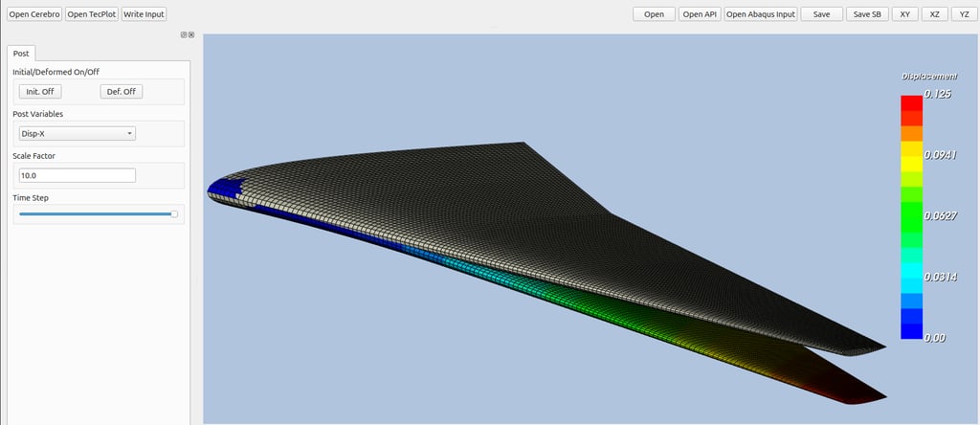Click the legend value '0.0941'
The image size is (980, 425).
coord(941,155)
